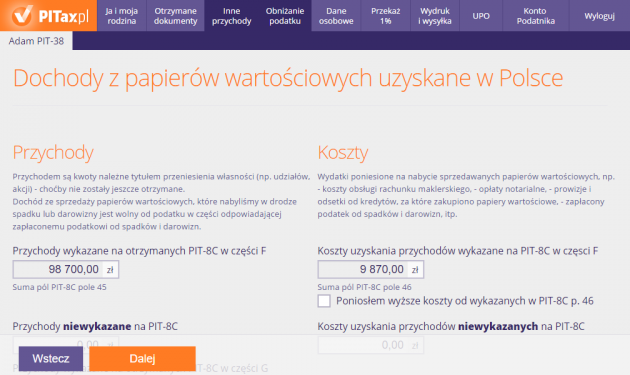Select the 'Obniżanie podatku' menu item
The height and width of the screenshot is (375, 630).
pos(285,16)
